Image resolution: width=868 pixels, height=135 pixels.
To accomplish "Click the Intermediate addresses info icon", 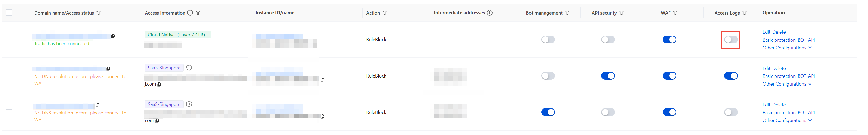I will tap(490, 13).
